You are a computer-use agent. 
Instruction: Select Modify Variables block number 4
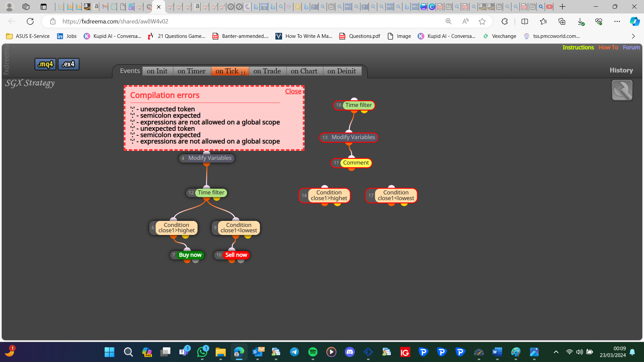[206, 158]
